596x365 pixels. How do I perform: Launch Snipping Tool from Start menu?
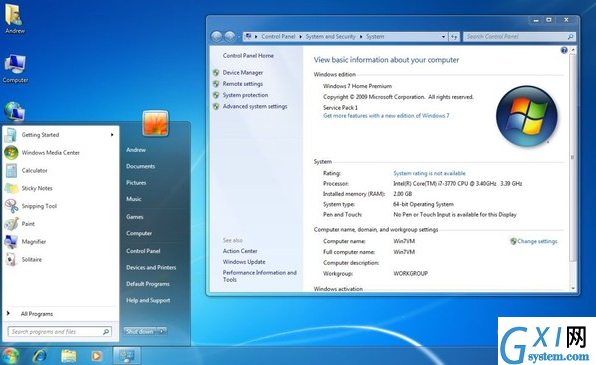(x=39, y=206)
